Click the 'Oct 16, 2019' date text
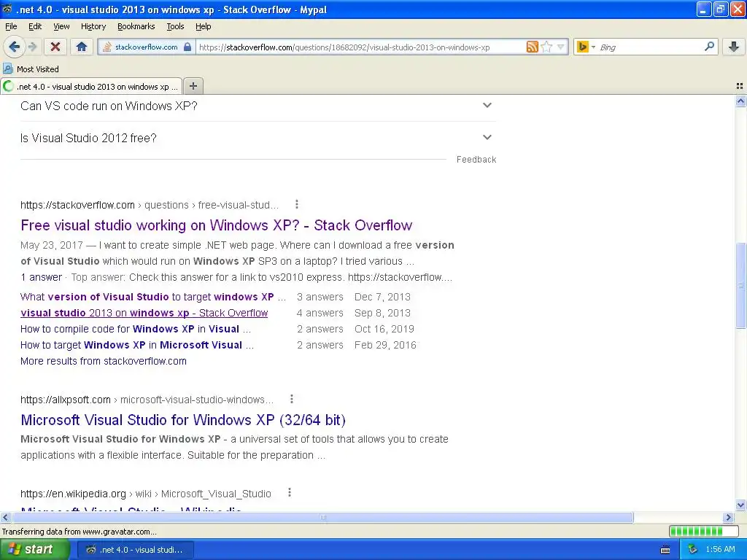 (x=384, y=329)
